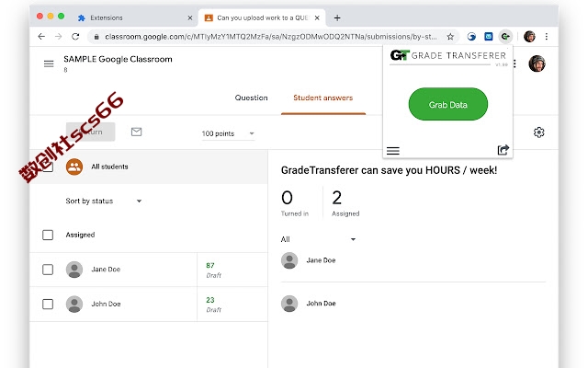Screen dimensions: 588x368
Task: Bookmark page with the star icon
Action: [x=450, y=37]
